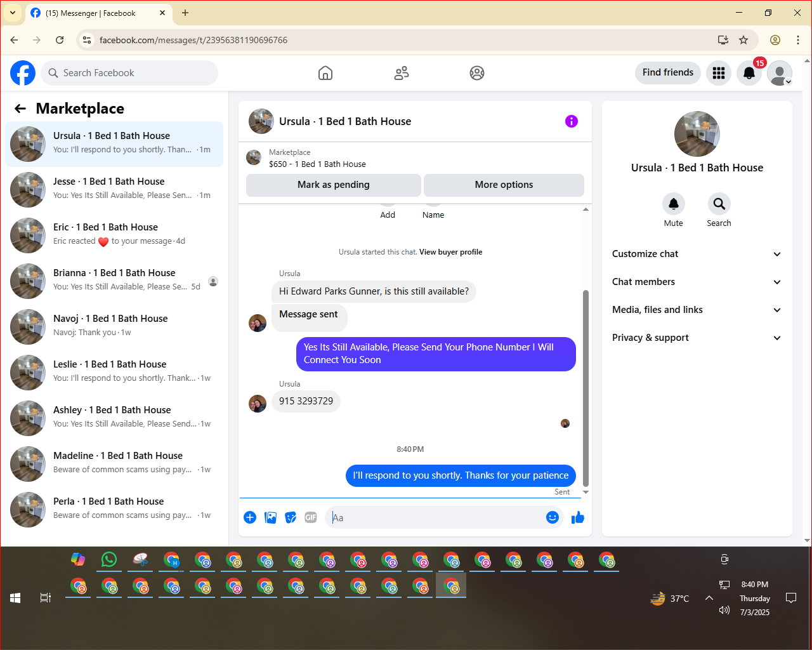Open the Windows notification center icon
812x650 pixels.
791,598
